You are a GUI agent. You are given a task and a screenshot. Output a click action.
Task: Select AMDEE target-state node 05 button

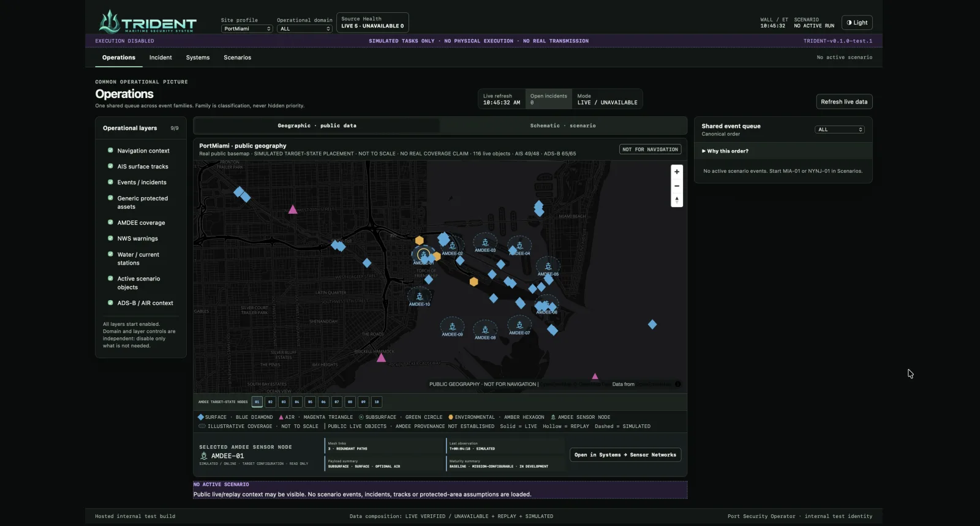(x=310, y=402)
